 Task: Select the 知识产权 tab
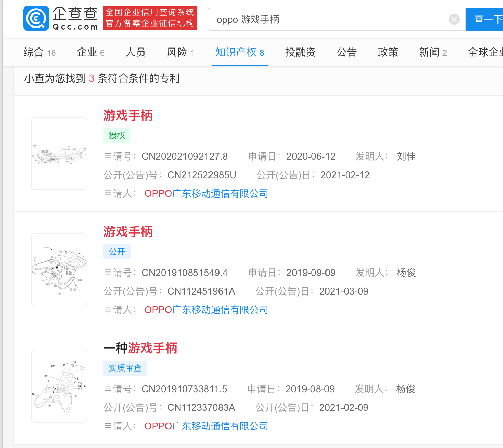tap(239, 52)
